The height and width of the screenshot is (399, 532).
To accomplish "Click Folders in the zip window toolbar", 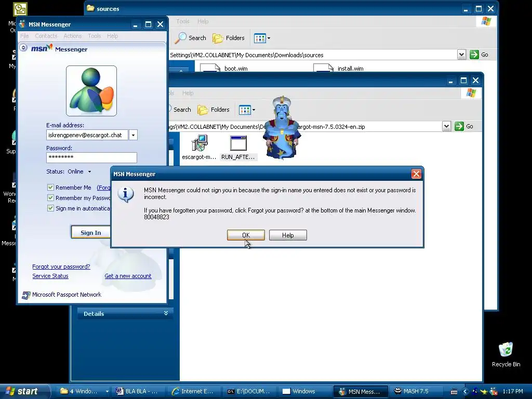I will coord(214,110).
